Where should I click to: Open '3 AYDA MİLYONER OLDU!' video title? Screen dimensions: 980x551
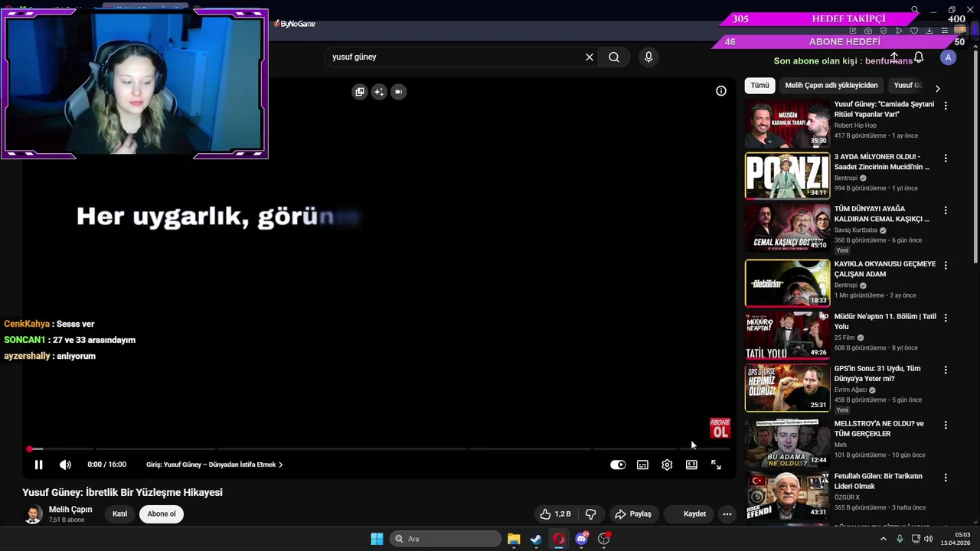882,161
